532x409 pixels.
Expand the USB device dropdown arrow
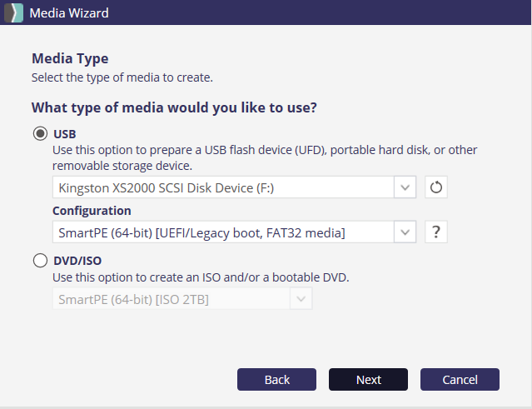(x=405, y=187)
